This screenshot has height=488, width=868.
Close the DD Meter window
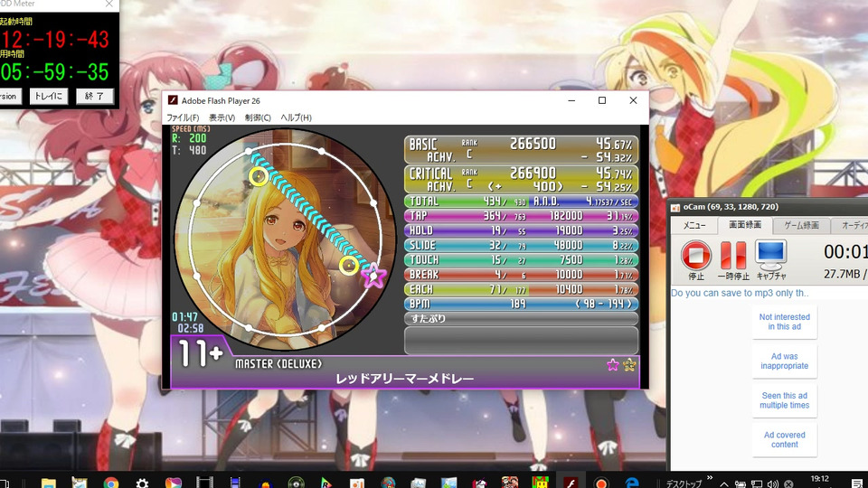coord(109,5)
